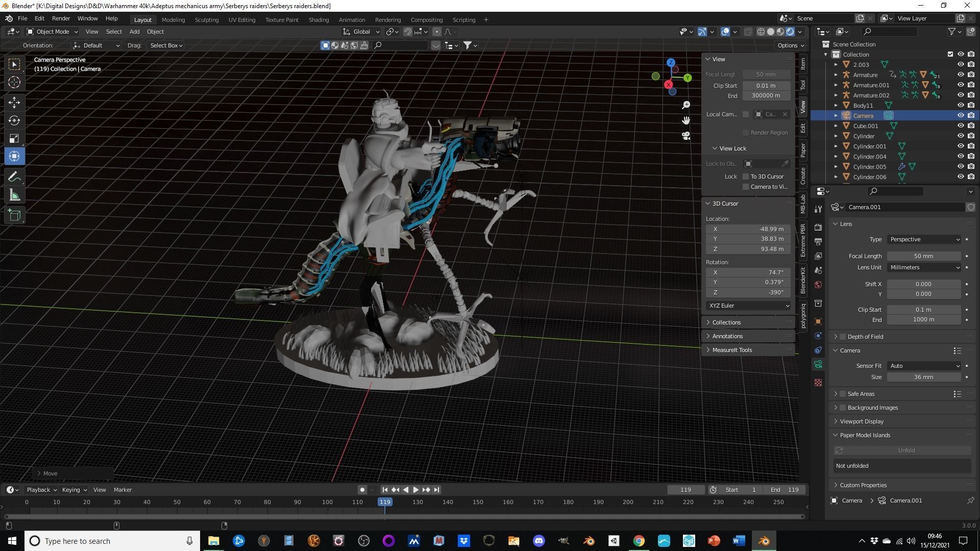Enable the Local Camera checkbox
980x551 pixels.
point(746,114)
